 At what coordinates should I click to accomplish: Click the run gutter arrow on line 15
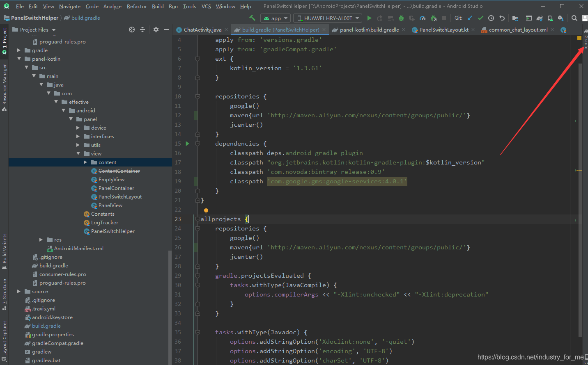(x=188, y=144)
